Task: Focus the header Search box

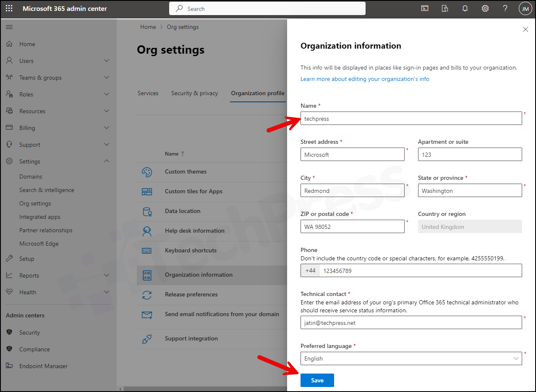Action: point(267,8)
